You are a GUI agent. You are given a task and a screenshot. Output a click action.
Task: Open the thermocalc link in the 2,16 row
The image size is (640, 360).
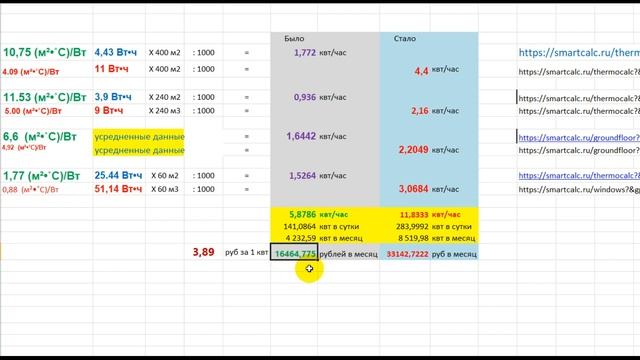[x=579, y=111]
